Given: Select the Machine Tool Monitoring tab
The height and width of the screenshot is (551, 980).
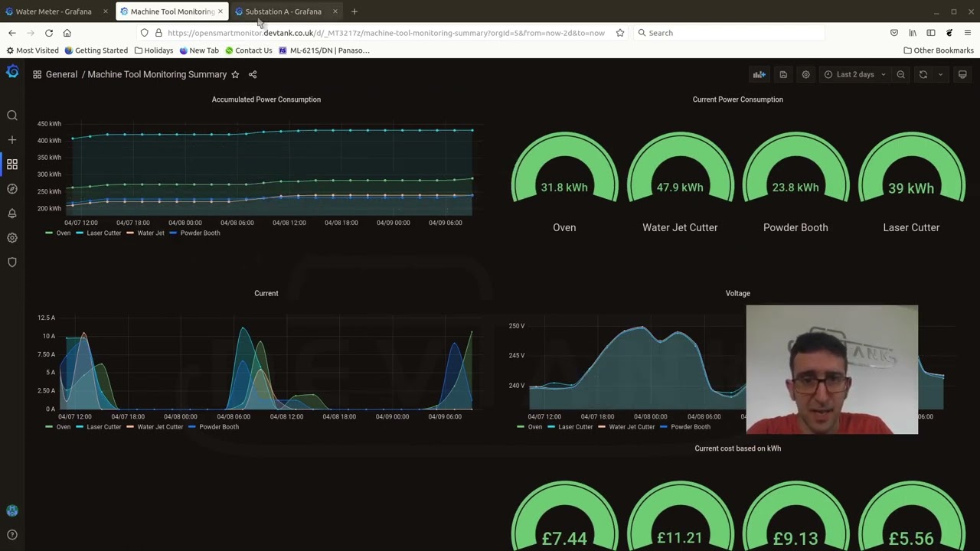Looking at the screenshot, I should (x=172, y=11).
